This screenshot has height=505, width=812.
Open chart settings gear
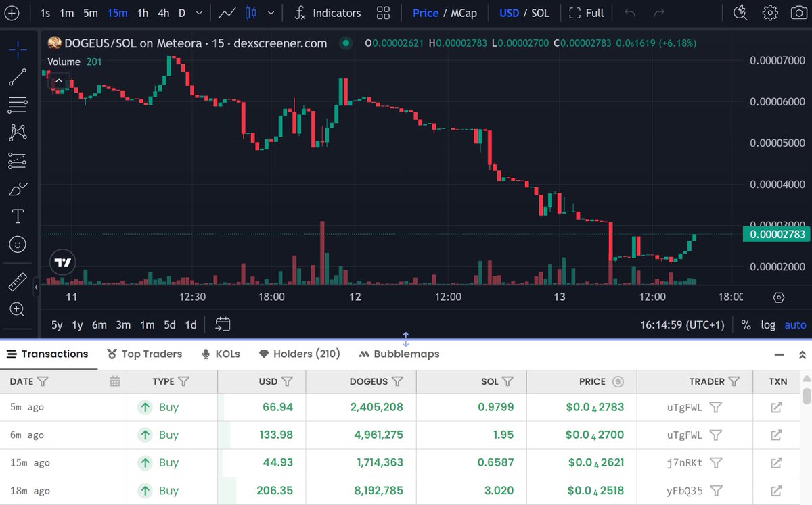point(770,13)
